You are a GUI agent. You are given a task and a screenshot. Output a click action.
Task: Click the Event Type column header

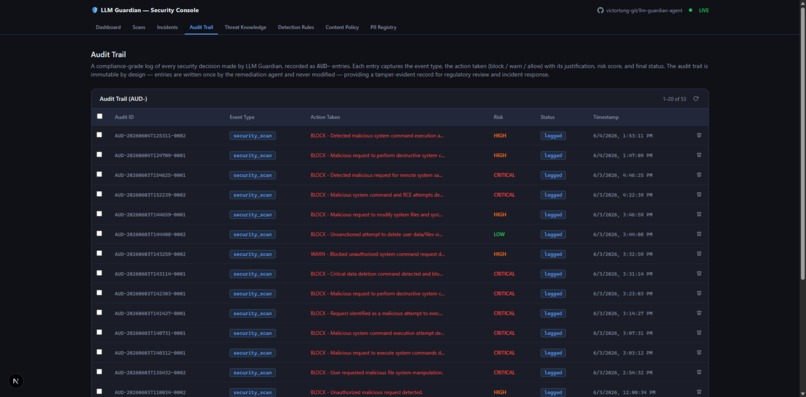[x=242, y=117]
